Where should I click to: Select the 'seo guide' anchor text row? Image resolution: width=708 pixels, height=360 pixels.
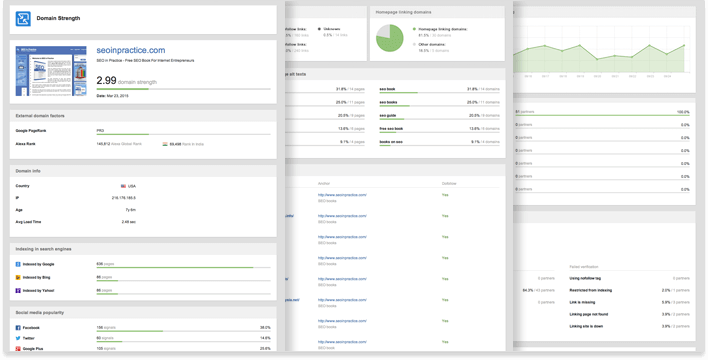click(439, 117)
